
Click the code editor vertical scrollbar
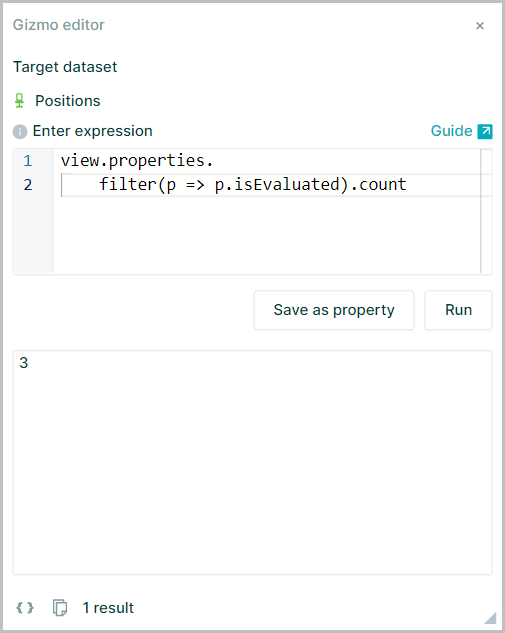click(486, 211)
